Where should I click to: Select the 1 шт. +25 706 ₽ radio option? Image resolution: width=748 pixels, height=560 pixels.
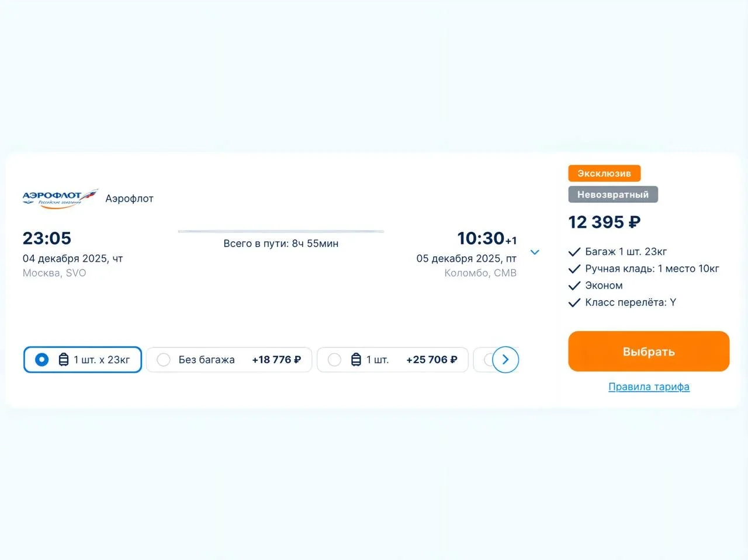click(334, 360)
